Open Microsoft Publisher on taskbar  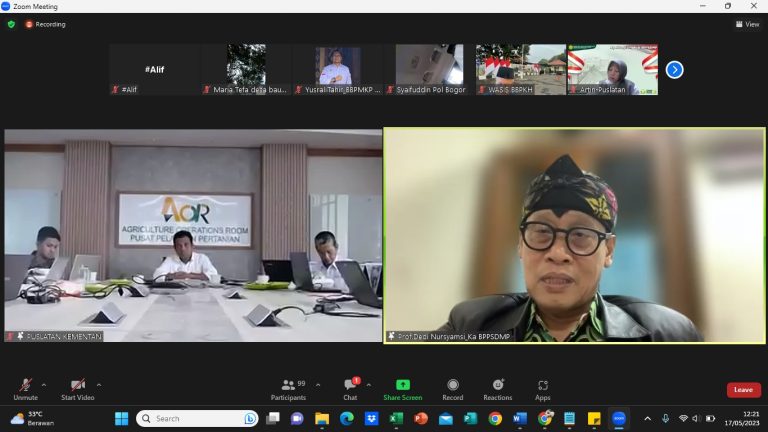click(x=470, y=419)
